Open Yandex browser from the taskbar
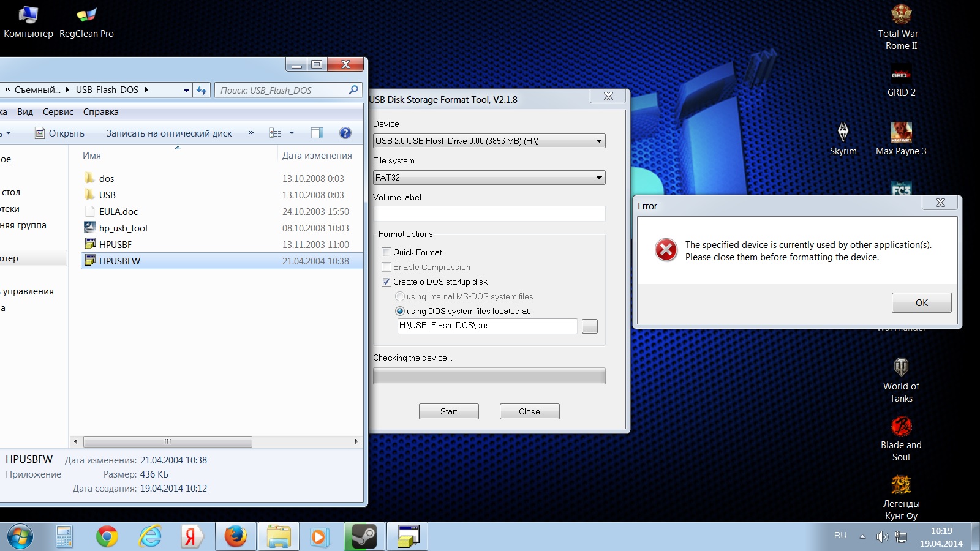The image size is (980, 551). point(192,537)
